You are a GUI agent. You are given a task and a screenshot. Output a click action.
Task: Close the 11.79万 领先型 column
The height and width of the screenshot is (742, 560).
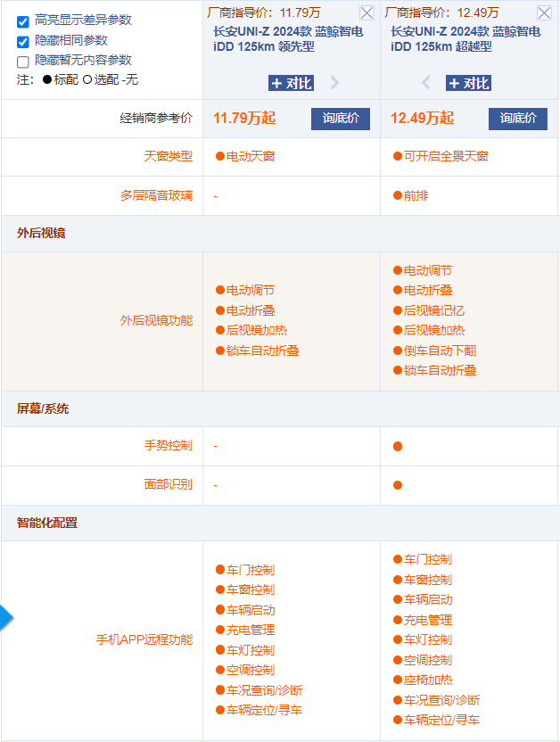[366, 12]
